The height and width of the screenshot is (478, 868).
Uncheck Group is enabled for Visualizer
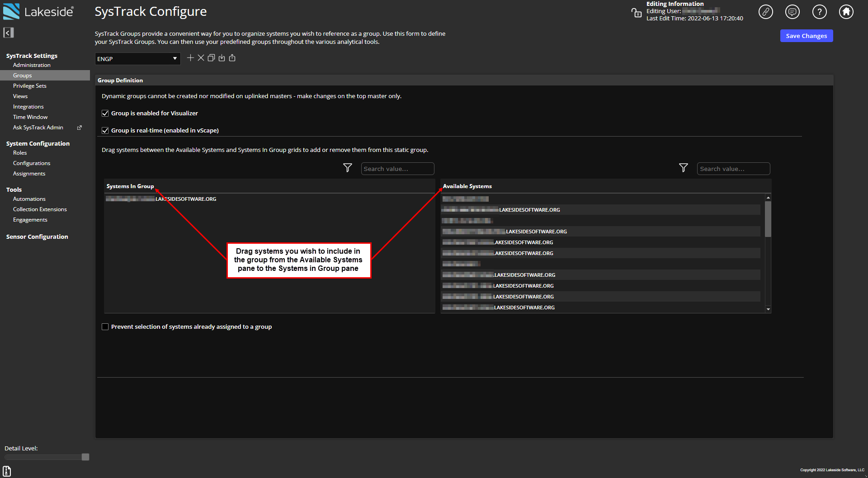tap(105, 114)
